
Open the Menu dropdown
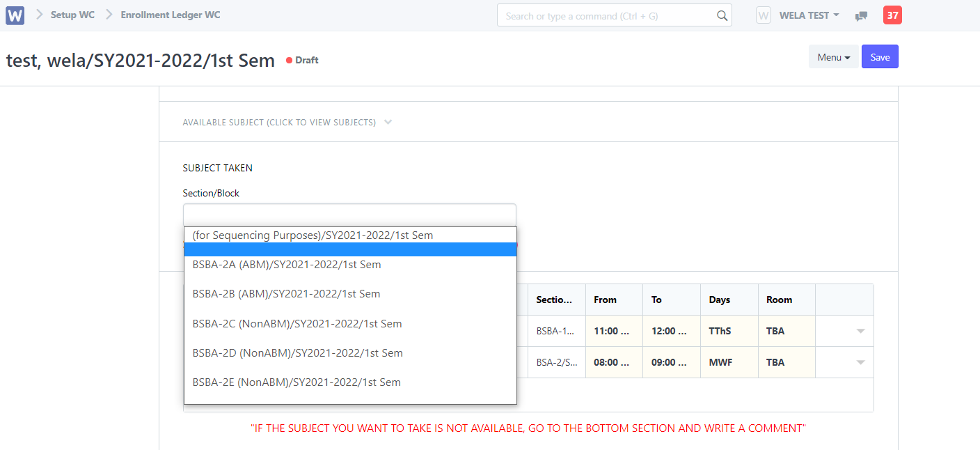click(x=833, y=56)
